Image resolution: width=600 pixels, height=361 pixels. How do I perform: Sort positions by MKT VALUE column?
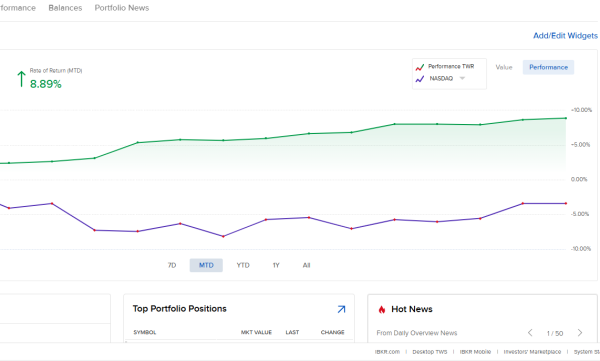(256, 332)
